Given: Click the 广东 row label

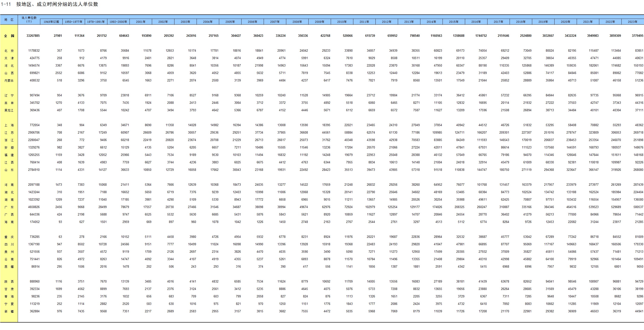Looking at the screenshot, I should tap(9, 207).
